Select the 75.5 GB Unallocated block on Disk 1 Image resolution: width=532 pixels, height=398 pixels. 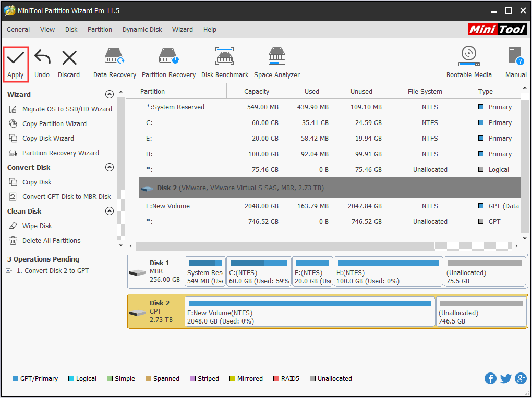[x=485, y=271]
